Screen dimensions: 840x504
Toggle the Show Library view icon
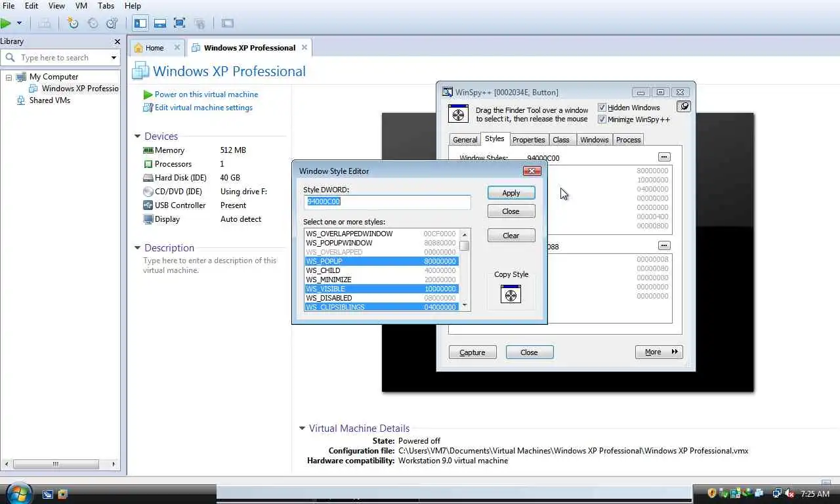[140, 23]
